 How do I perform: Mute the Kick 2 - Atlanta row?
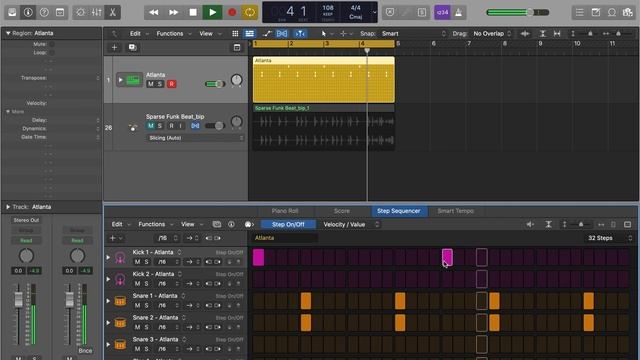click(x=138, y=284)
